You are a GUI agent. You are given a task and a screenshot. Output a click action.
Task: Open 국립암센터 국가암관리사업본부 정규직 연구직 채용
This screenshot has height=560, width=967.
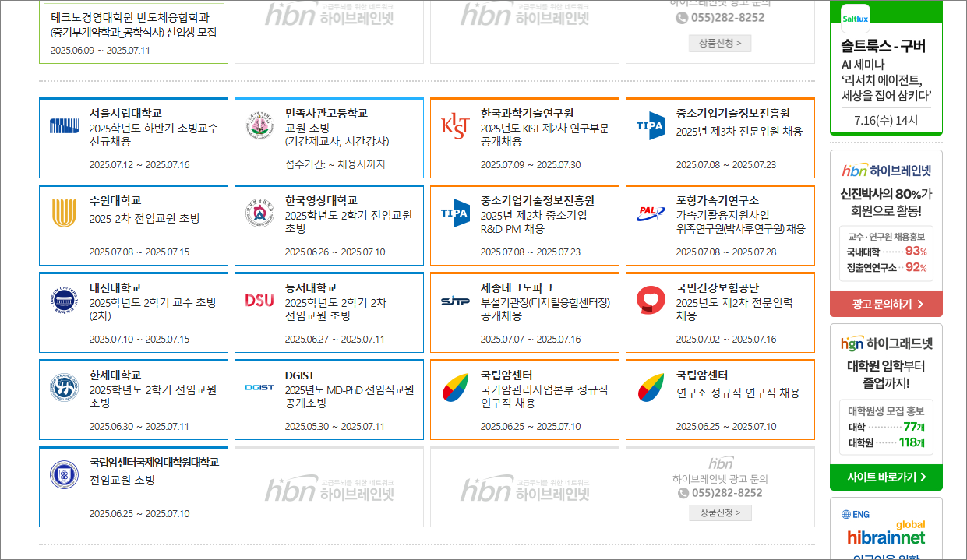524,400
